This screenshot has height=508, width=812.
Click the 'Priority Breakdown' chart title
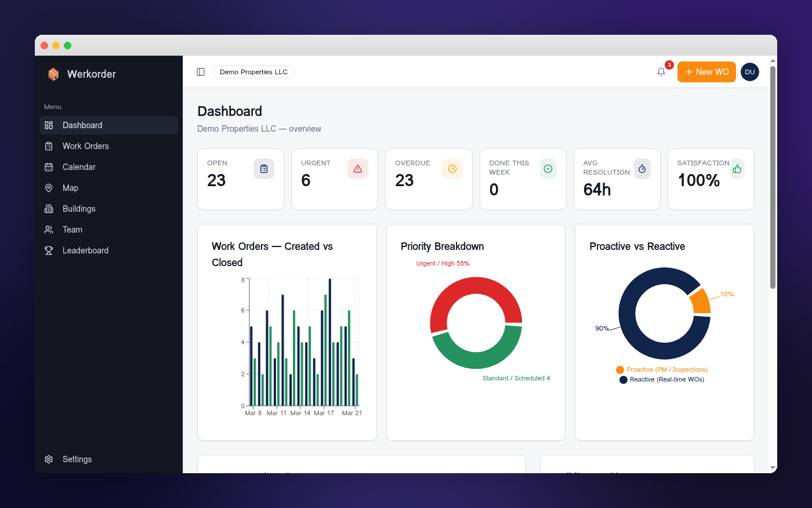[x=443, y=246]
